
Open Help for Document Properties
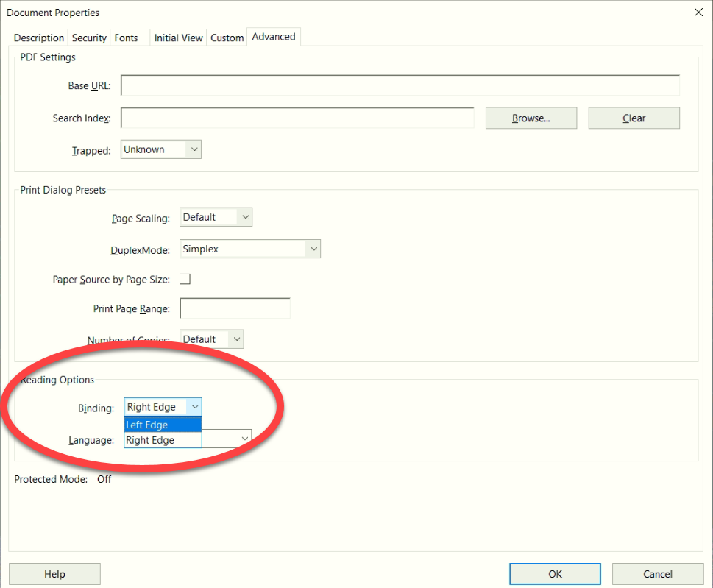pyautogui.click(x=54, y=574)
